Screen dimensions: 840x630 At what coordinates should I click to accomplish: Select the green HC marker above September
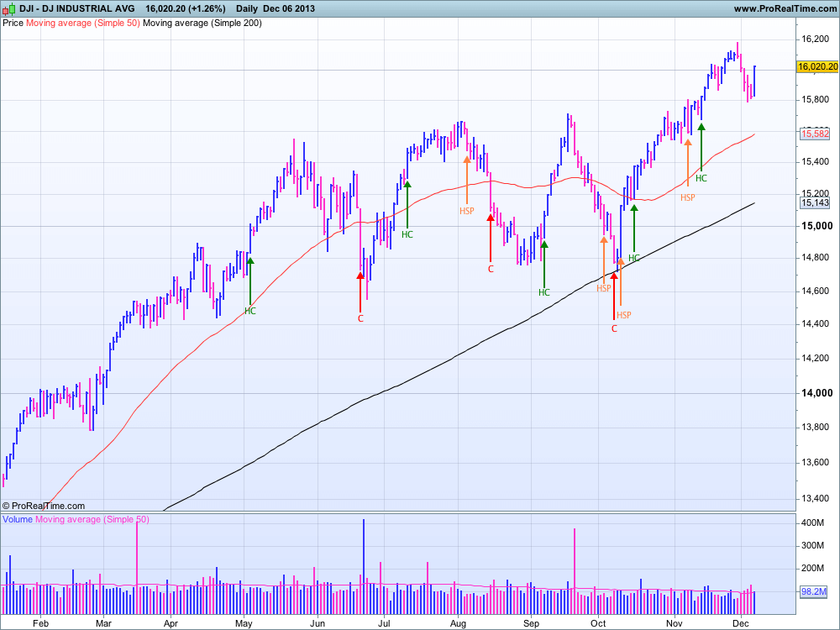tap(544, 292)
